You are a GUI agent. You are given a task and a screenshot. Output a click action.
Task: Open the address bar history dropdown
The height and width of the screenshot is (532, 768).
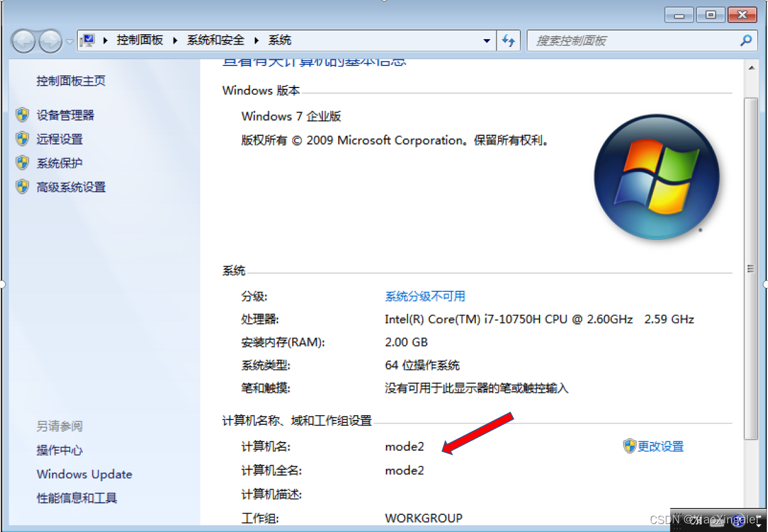click(x=487, y=41)
